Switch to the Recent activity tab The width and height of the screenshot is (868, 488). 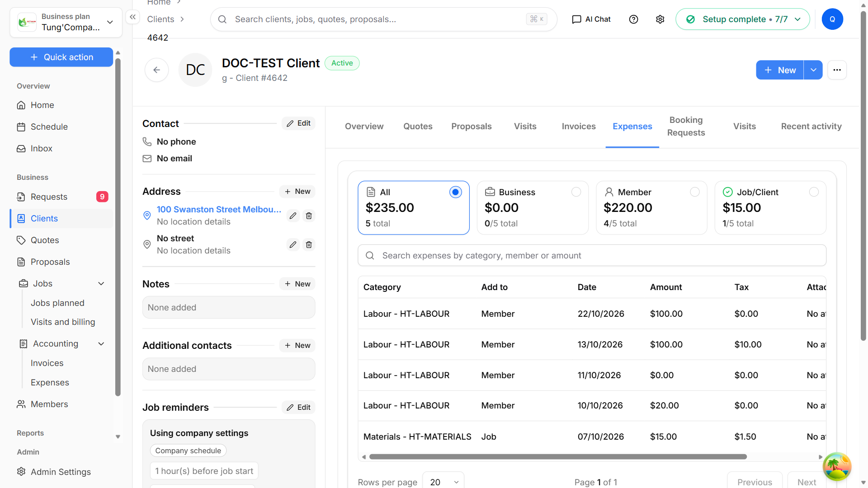[811, 127]
